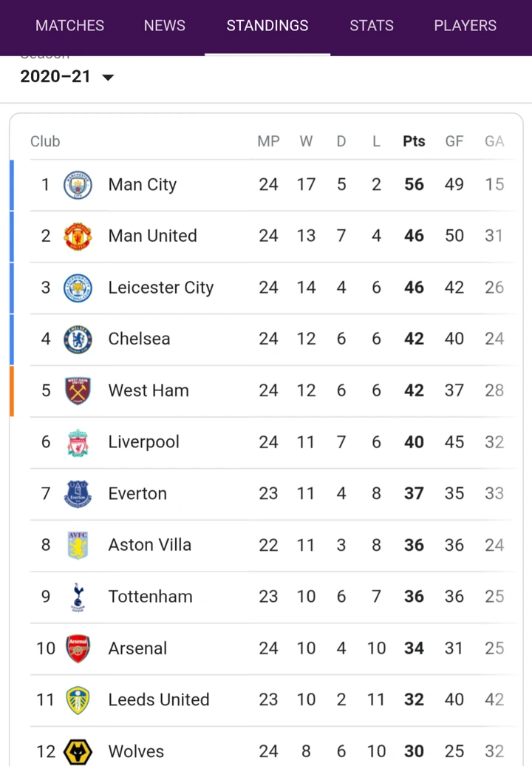The image size is (532, 766).
Task: Click the Club column header
Action: 45,141
